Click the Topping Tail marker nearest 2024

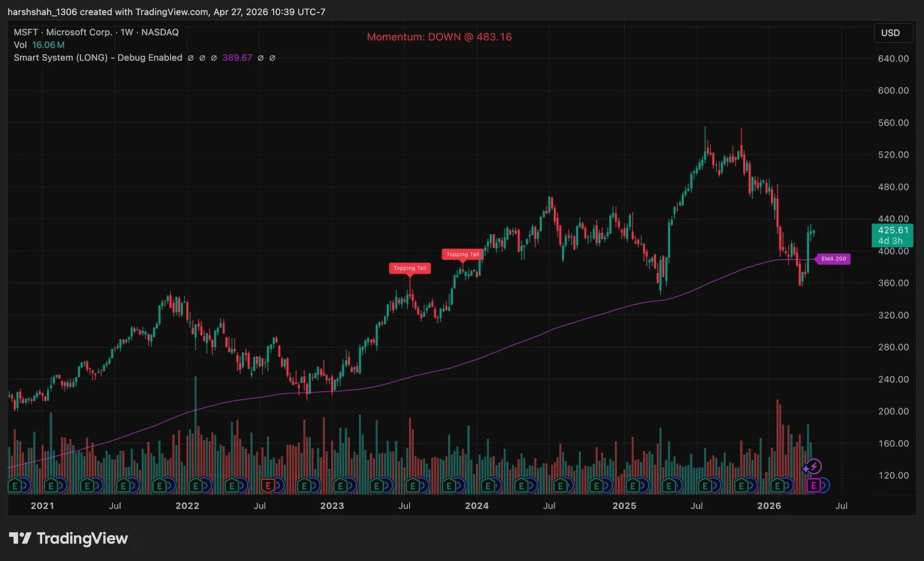[463, 254]
